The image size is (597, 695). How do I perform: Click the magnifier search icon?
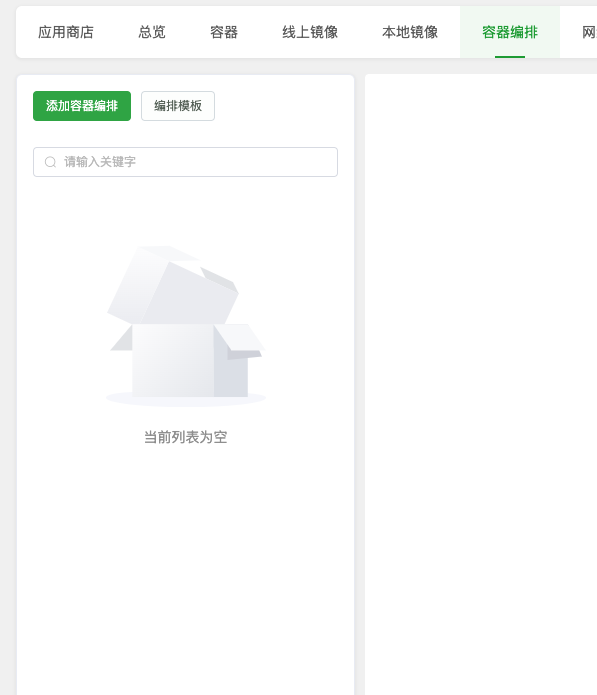tap(51, 162)
